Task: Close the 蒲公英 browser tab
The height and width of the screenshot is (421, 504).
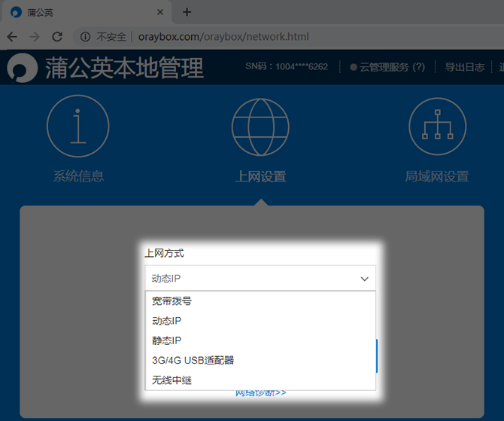Action: pos(160,12)
